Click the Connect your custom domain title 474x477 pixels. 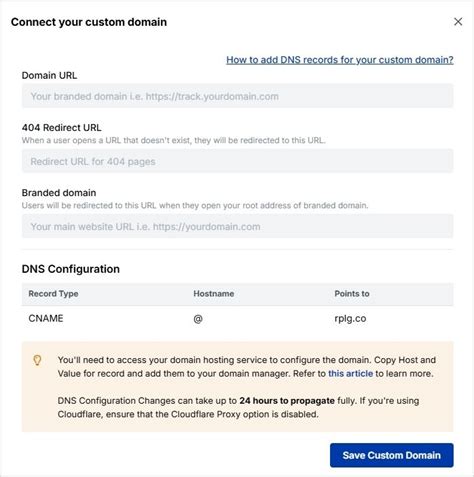(x=89, y=22)
